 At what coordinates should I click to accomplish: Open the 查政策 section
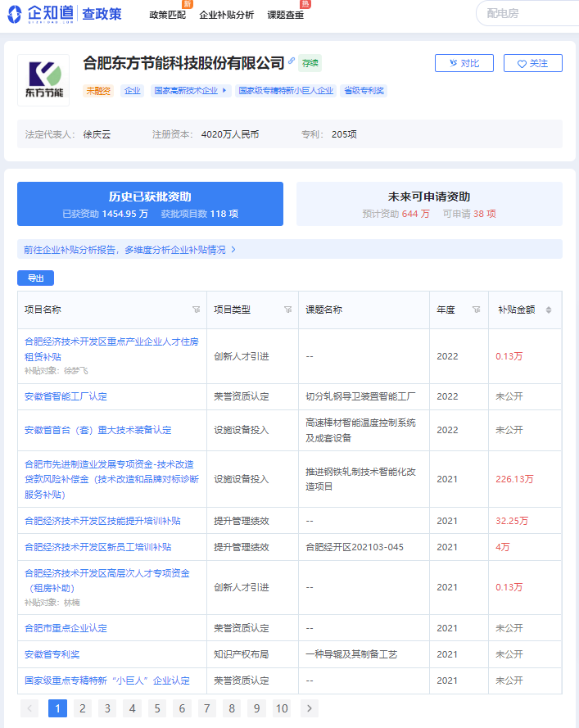coord(102,14)
